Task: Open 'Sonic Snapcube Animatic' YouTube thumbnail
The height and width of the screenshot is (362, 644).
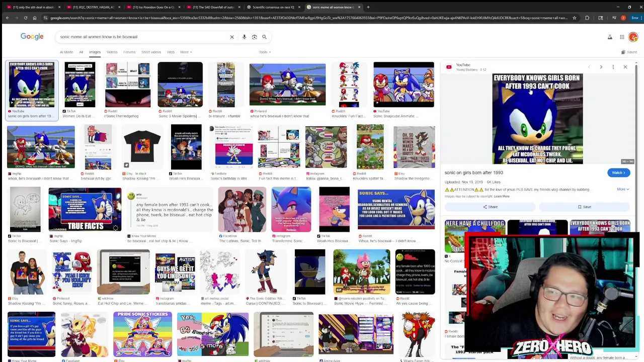Action: click(404, 84)
